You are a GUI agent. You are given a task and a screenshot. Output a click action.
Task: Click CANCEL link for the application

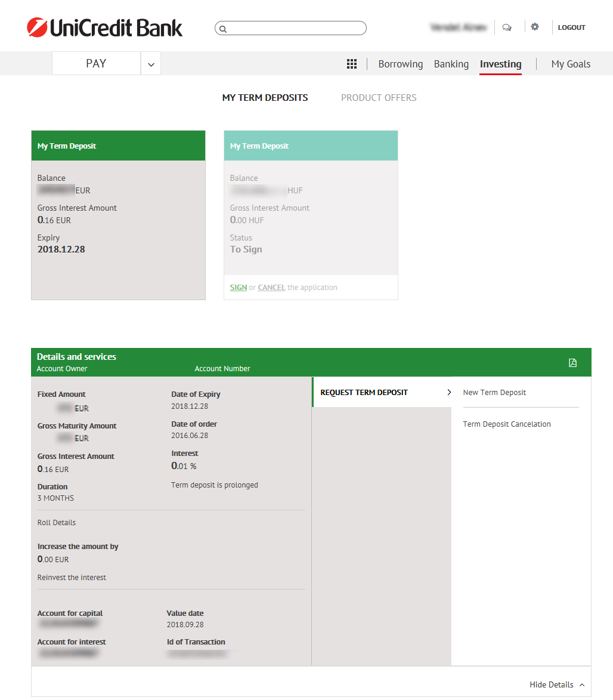click(x=271, y=288)
